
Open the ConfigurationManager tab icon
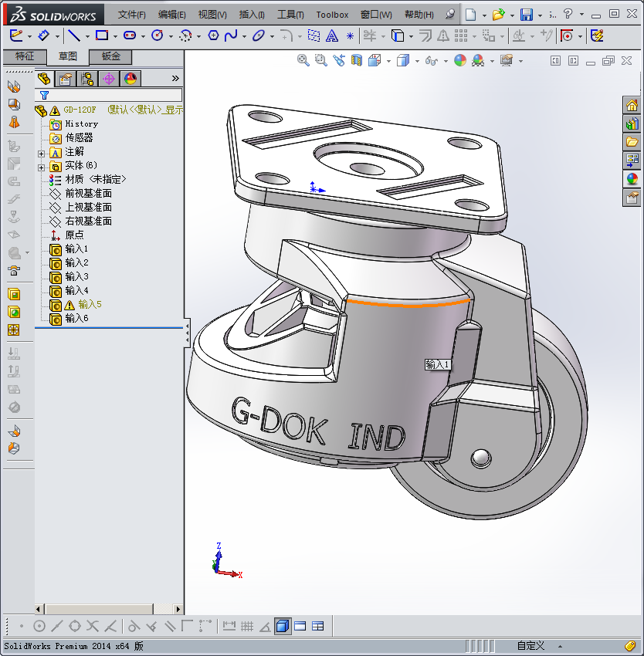pyautogui.click(x=87, y=79)
